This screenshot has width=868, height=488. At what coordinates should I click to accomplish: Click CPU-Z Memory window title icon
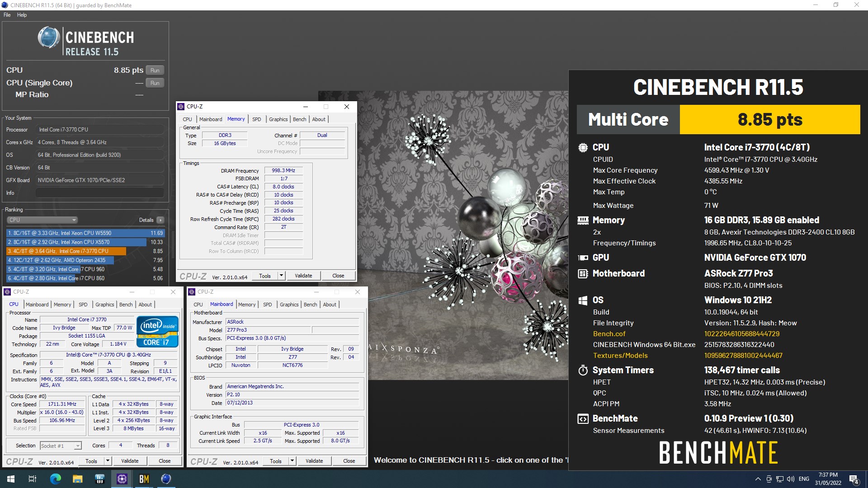pyautogui.click(x=181, y=107)
